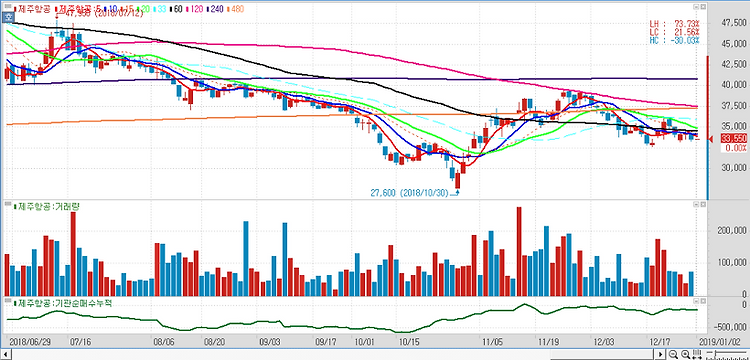This screenshot has height=360, width=750.
Task: Click the October 30 low candlestick
Action: tap(458, 180)
